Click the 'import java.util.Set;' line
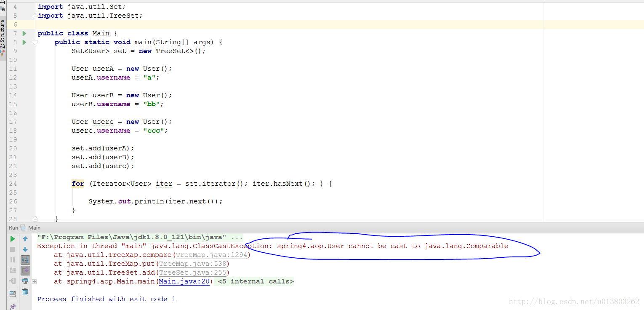 [82, 7]
